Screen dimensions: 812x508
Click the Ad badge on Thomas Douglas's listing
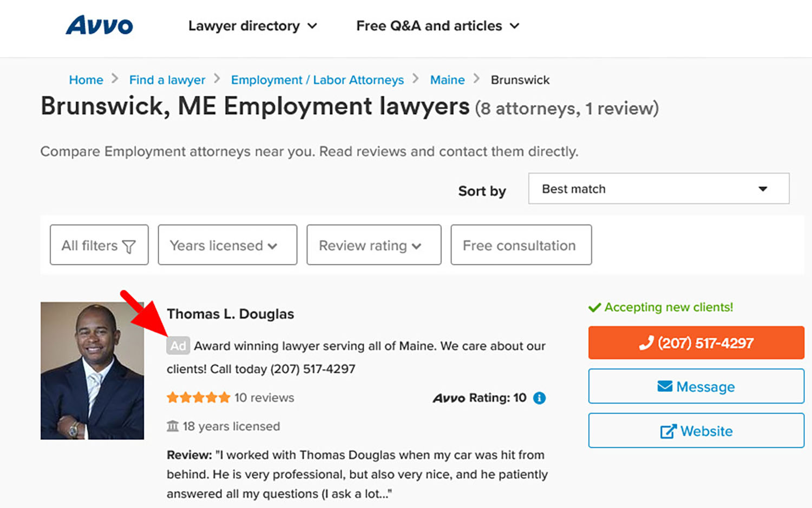pos(178,346)
